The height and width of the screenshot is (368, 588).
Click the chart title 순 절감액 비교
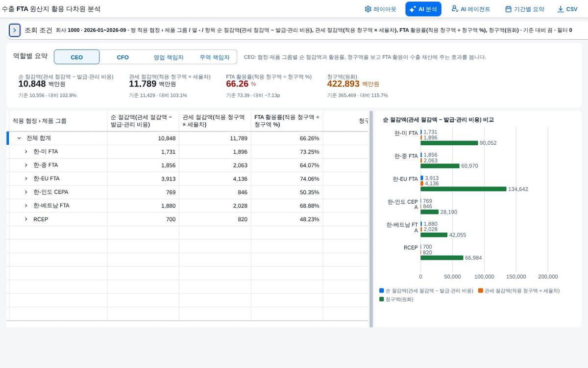pyautogui.click(x=438, y=120)
